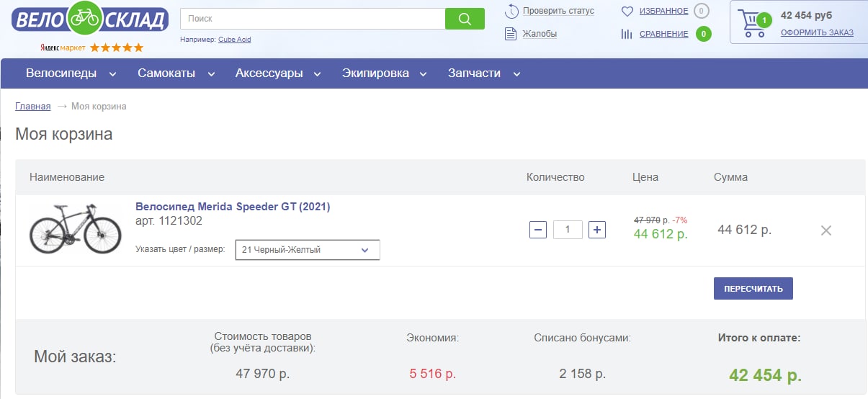Open Избранное link
Image resolution: width=868 pixels, height=399 pixels.
click(663, 11)
